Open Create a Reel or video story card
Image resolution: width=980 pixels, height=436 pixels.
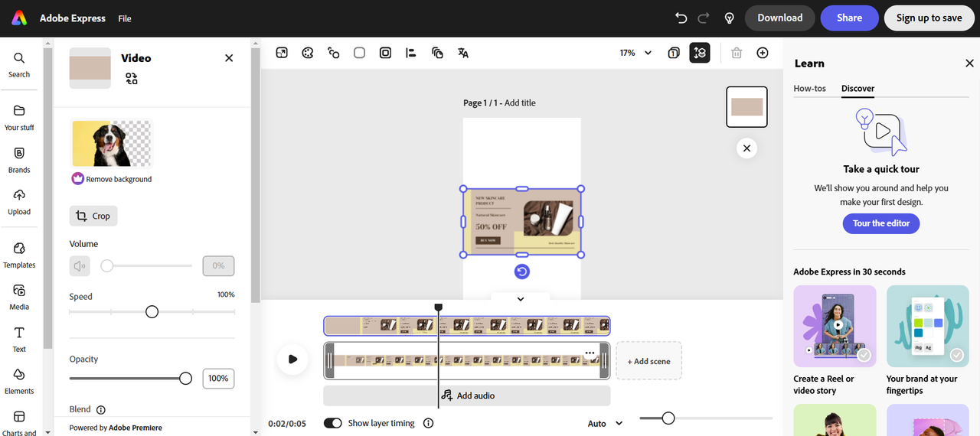tap(835, 340)
